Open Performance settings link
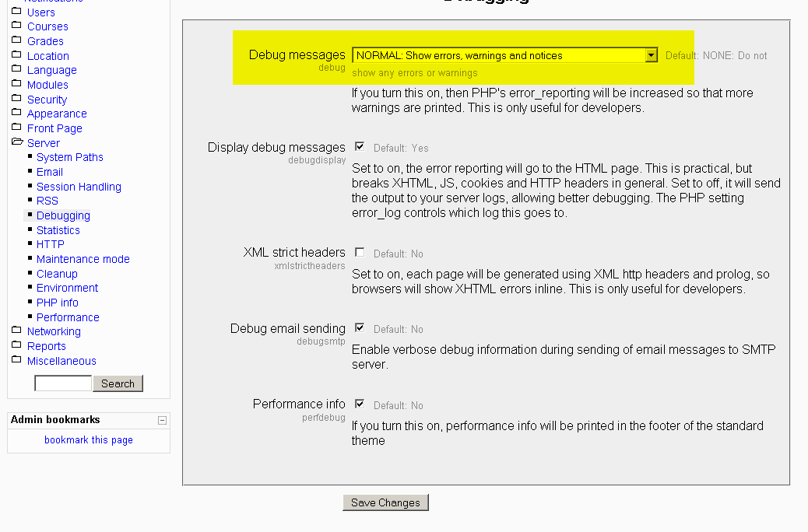This screenshot has width=808, height=532. pos(68,317)
